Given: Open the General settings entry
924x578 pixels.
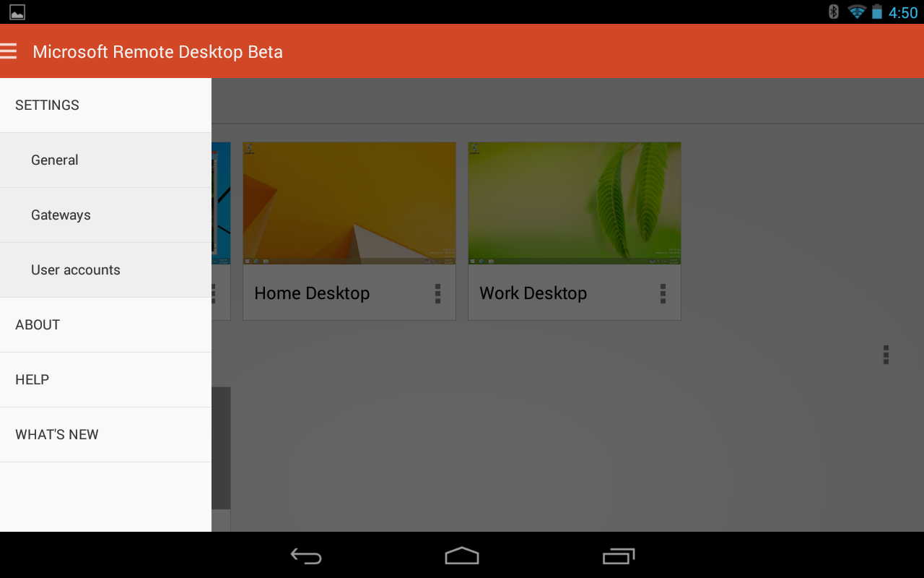Looking at the screenshot, I should click(105, 160).
